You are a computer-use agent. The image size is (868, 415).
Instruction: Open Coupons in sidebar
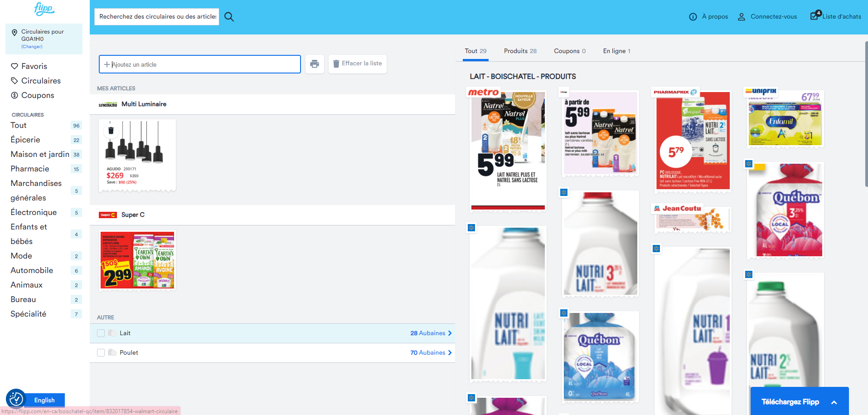tap(38, 95)
